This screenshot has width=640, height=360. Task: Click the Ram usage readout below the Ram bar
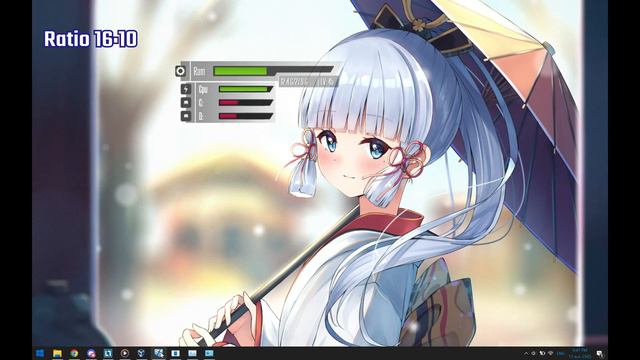click(308, 82)
